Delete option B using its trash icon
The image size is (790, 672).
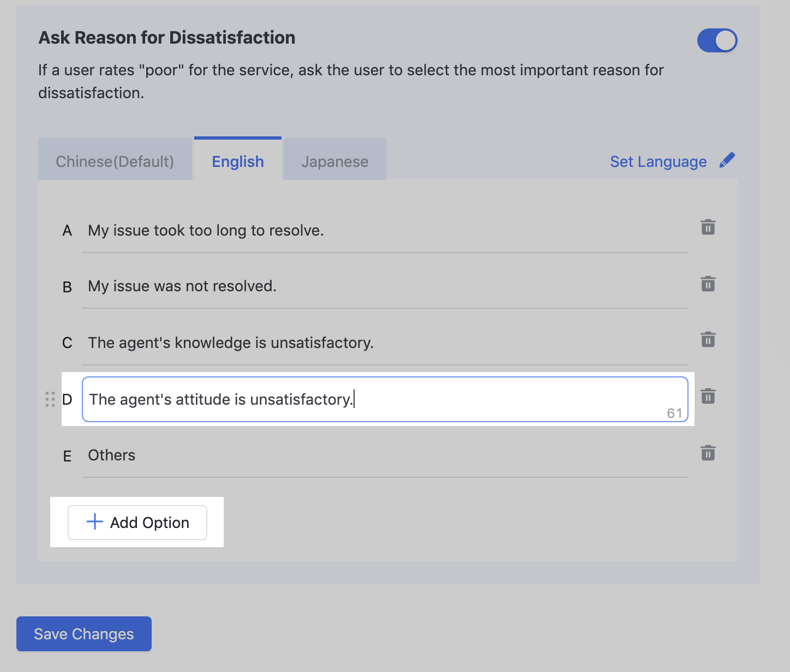pos(708,284)
